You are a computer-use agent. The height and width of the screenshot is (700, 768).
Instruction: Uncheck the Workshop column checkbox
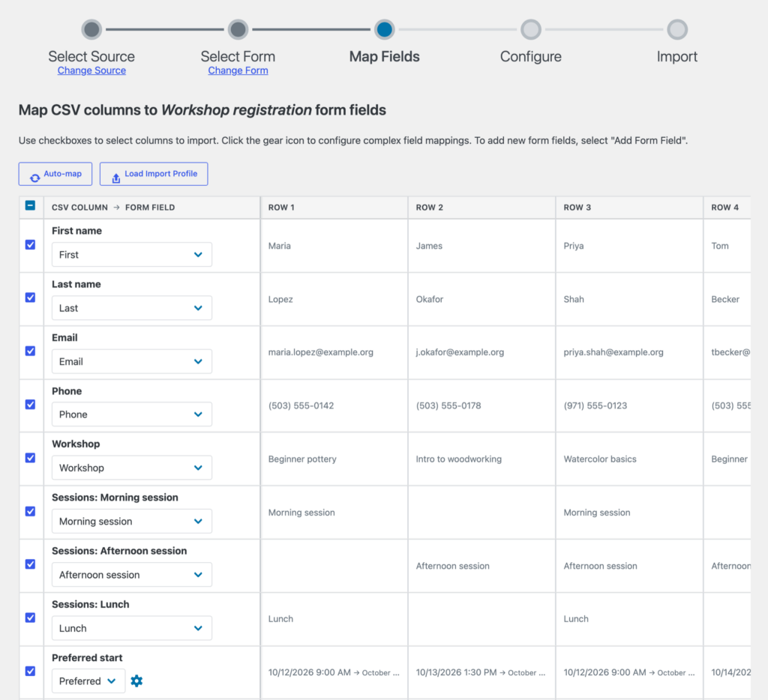point(30,458)
